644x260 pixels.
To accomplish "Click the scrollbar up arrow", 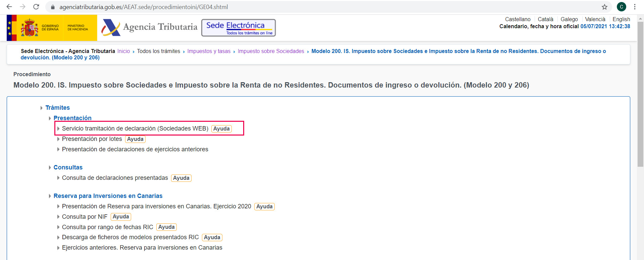I will 640,18.
